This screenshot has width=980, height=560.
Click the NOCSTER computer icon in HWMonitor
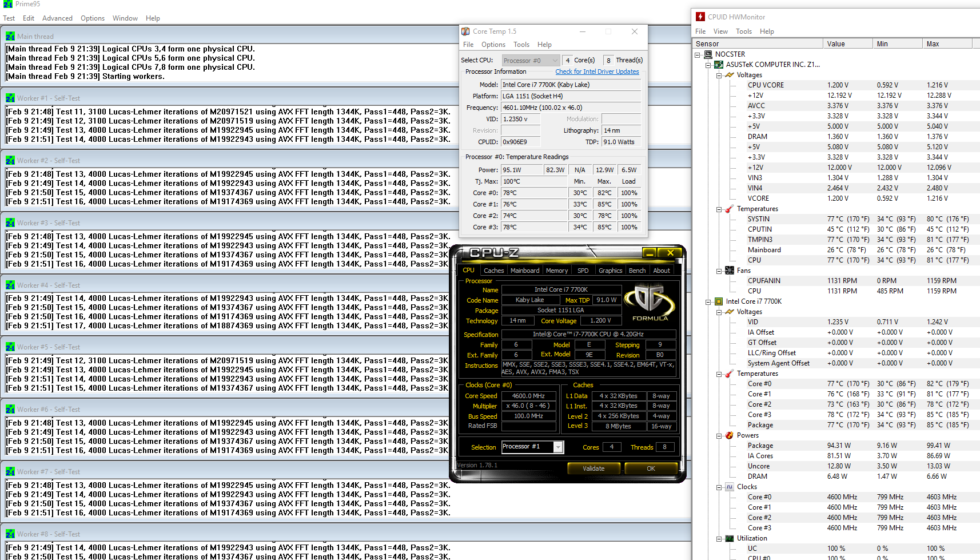[x=708, y=54]
